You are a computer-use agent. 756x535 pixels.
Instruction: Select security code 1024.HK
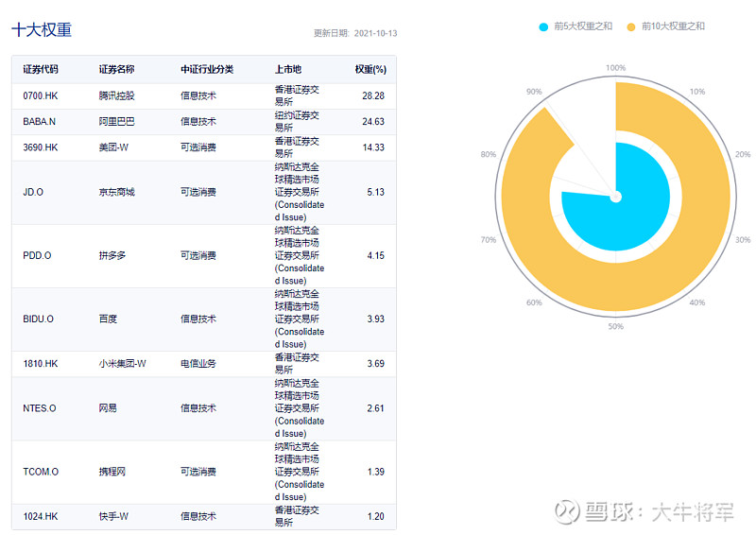[41, 516]
